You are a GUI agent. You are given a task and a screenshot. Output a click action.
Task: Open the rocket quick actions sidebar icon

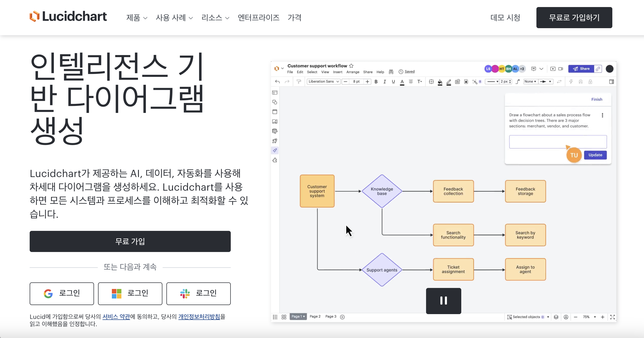coord(275,141)
